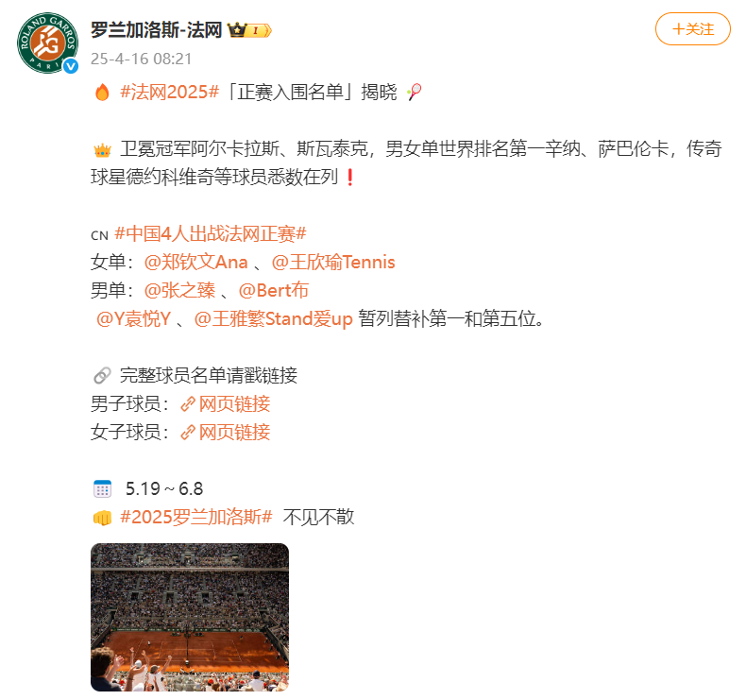746x700 pixels.
Task: Click the fire emoji at post start
Action: click(x=102, y=93)
